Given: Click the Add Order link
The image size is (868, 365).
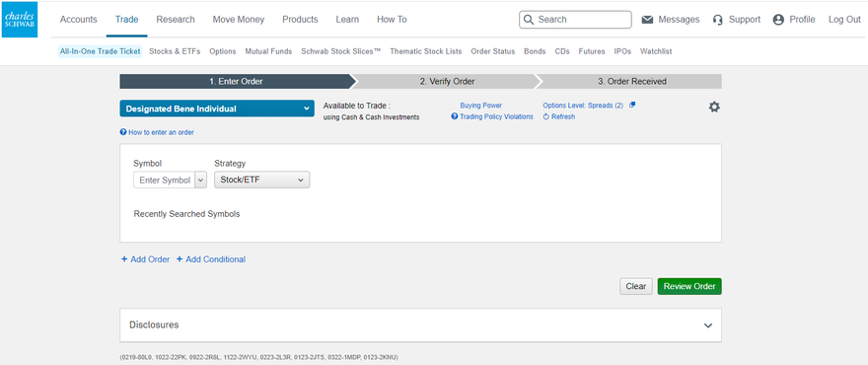Looking at the screenshot, I should pyautogui.click(x=150, y=259).
